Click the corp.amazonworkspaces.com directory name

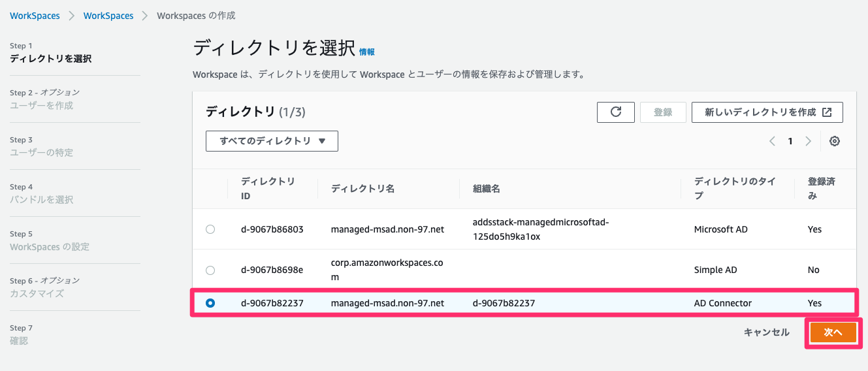click(387, 270)
